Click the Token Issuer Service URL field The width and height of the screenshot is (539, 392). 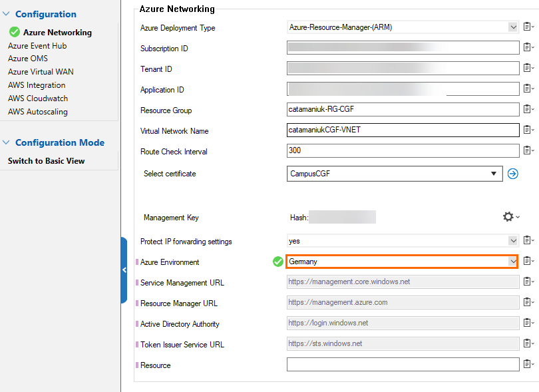click(403, 343)
